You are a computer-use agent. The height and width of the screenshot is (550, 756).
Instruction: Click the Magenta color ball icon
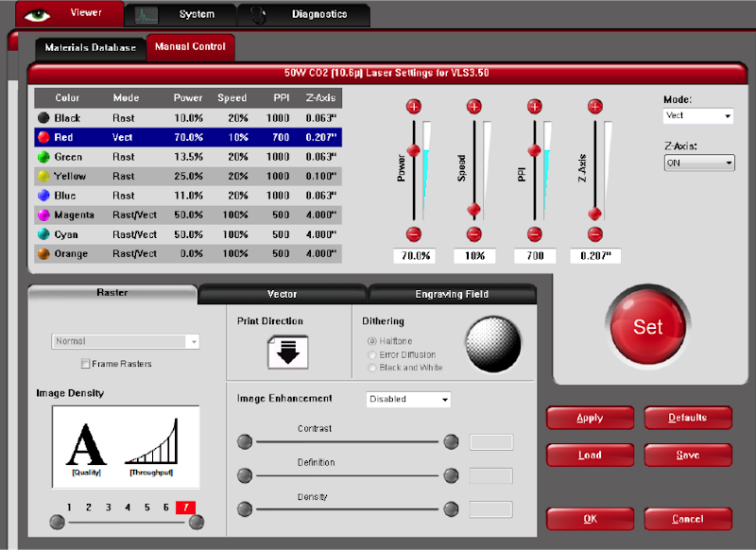tap(43, 215)
